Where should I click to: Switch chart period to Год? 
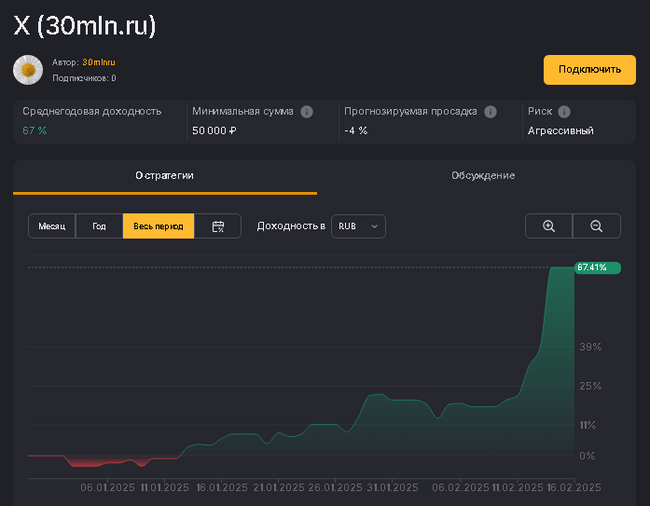coord(99,227)
